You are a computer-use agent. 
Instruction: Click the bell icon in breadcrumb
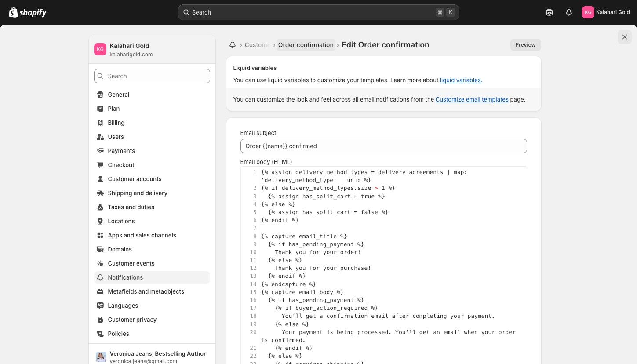[233, 45]
